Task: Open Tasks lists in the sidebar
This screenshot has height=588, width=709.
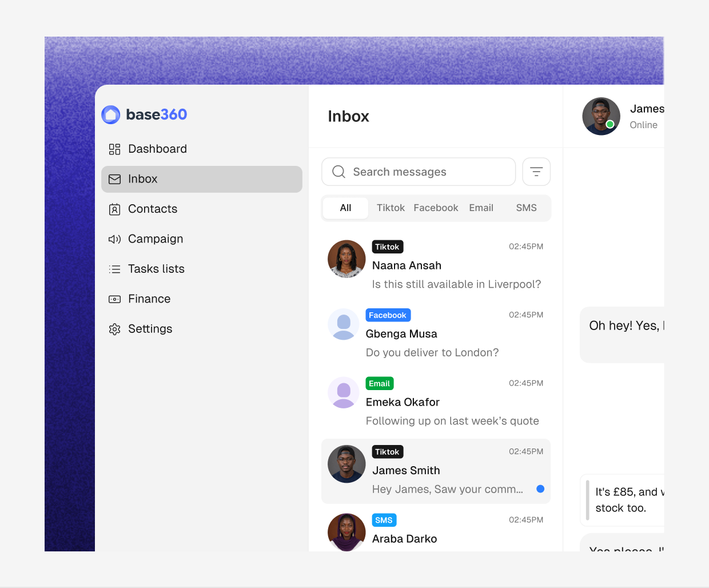Action: pyautogui.click(x=202, y=269)
